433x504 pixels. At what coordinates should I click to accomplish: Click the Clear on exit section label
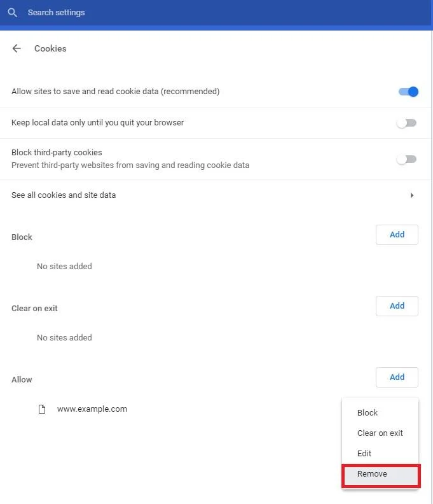(34, 309)
